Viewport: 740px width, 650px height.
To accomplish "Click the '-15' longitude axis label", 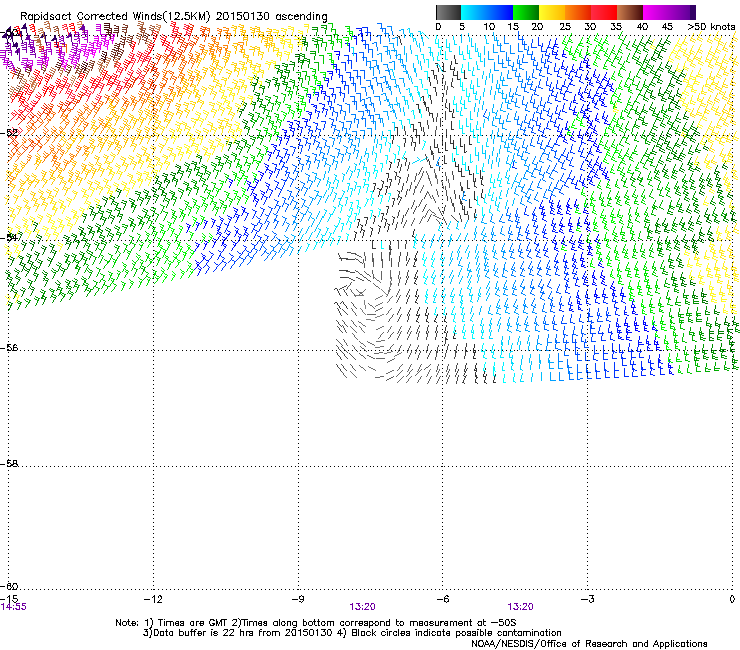I will (x=9, y=599).
